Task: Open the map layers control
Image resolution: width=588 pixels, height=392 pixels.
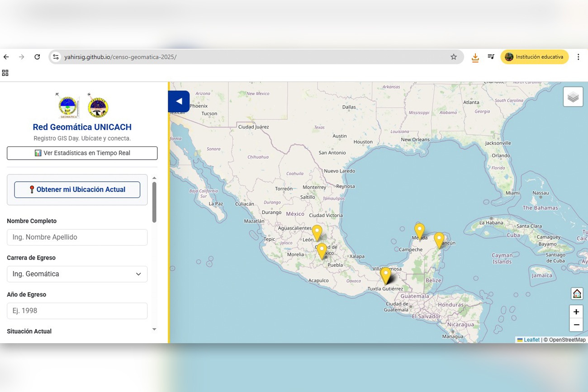Action: tap(573, 96)
